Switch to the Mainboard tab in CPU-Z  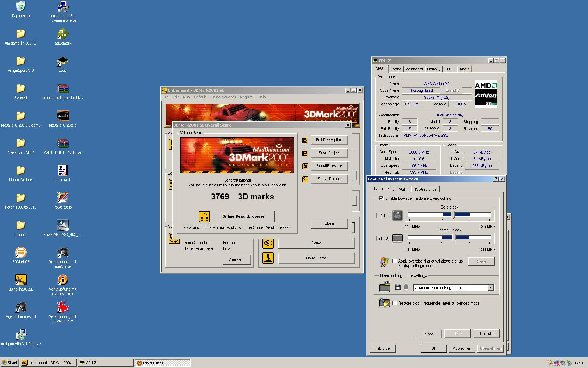point(414,69)
